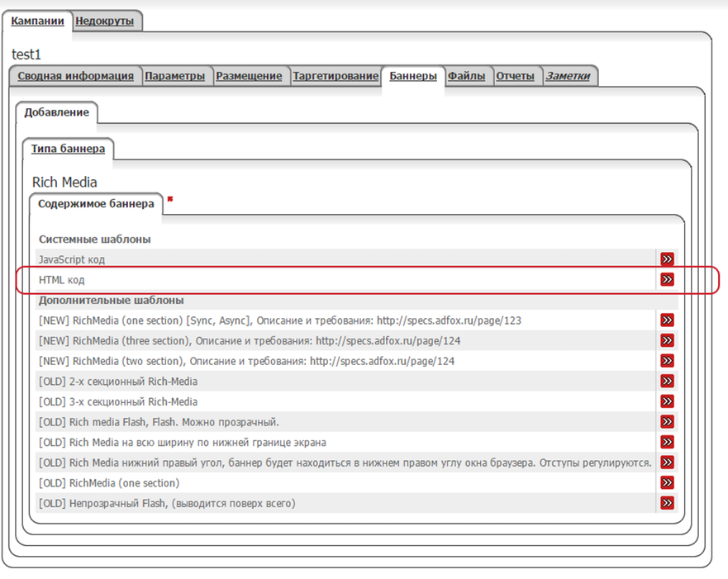
Task: Choose arrow icon for [OLD] 3-х секционный Rich-Media
Action: pos(667,401)
